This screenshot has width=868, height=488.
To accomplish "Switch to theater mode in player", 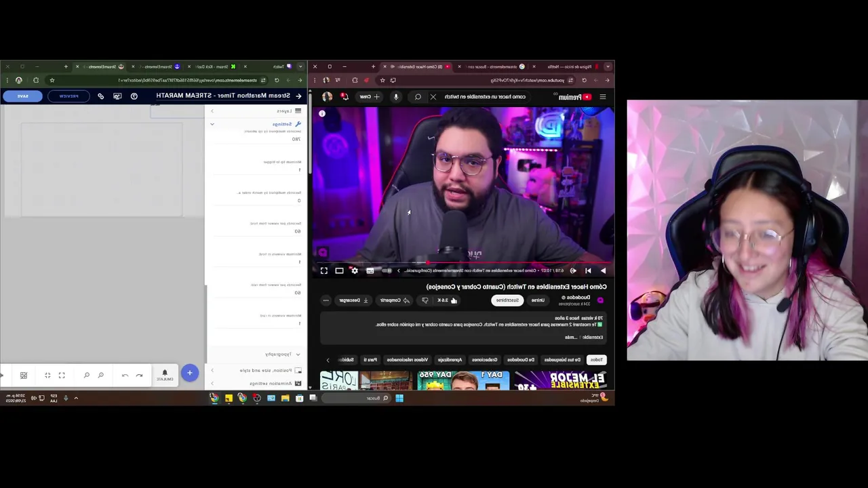I will point(339,270).
